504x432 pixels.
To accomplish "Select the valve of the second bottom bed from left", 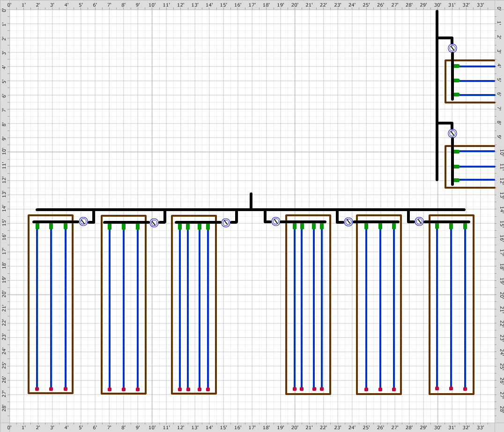I will (154, 223).
